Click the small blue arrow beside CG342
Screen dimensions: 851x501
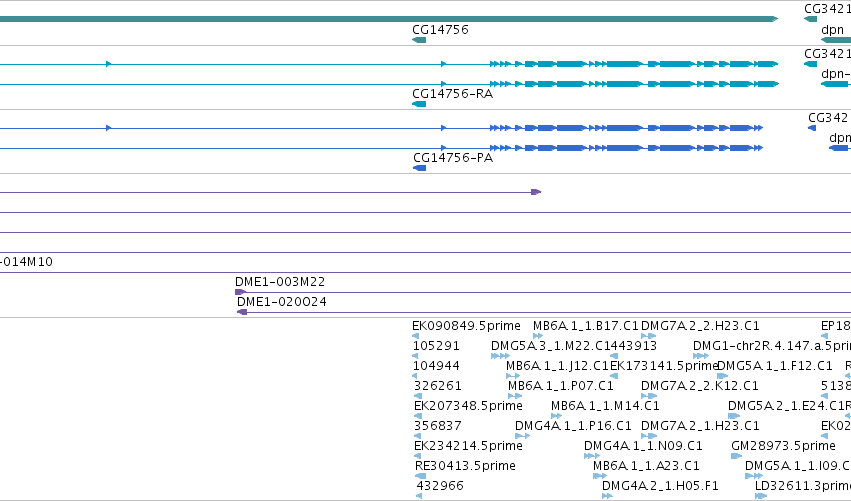[812, 128]
